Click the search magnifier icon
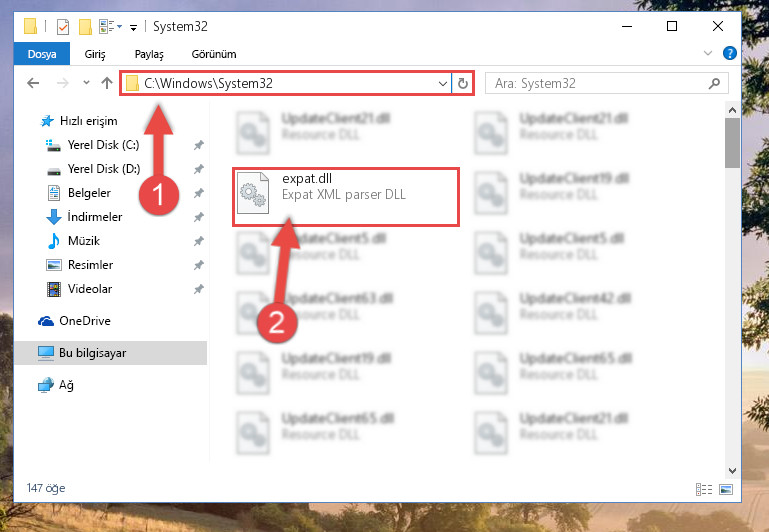This screenshot has height=532, width=769. tap(715, 83)
